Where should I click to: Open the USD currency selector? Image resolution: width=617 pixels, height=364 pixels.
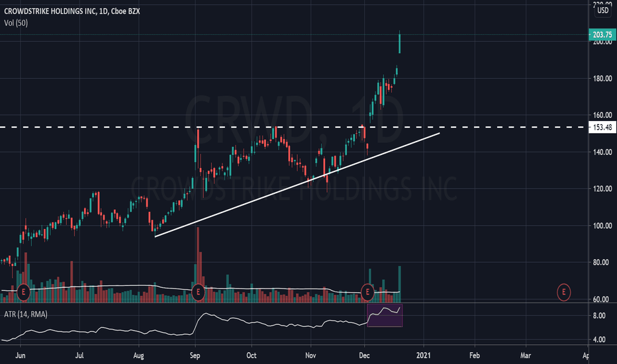click(x=602, y=10)
